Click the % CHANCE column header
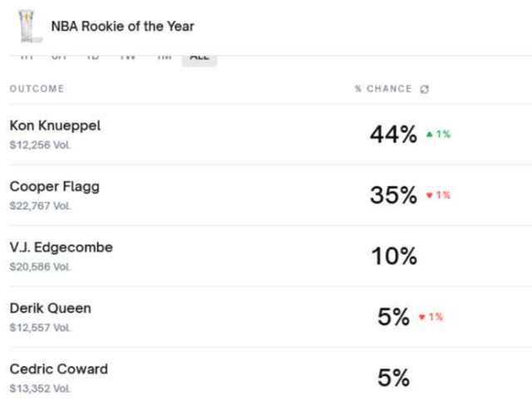 (382, 89)
